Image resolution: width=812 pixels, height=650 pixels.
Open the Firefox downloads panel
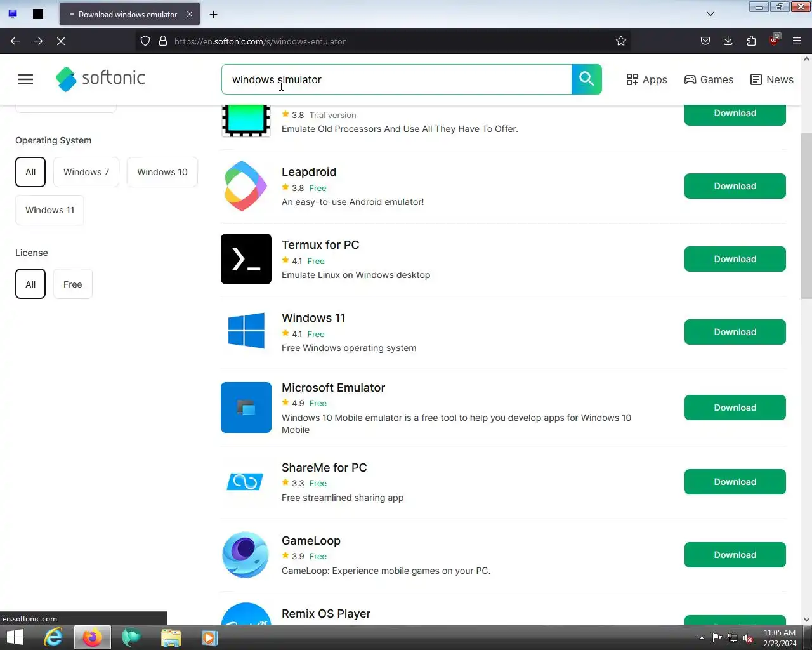[x=728, y=41]
